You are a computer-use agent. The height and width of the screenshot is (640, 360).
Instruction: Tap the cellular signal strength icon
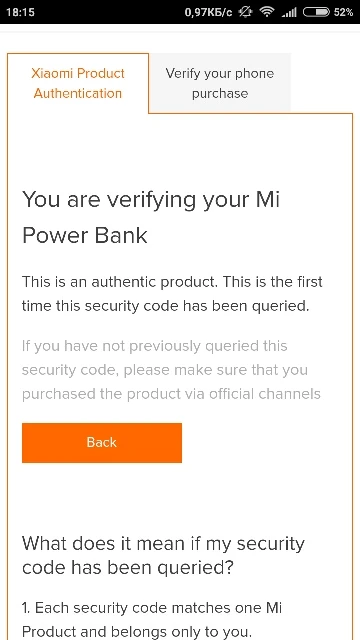pos(289,13)
